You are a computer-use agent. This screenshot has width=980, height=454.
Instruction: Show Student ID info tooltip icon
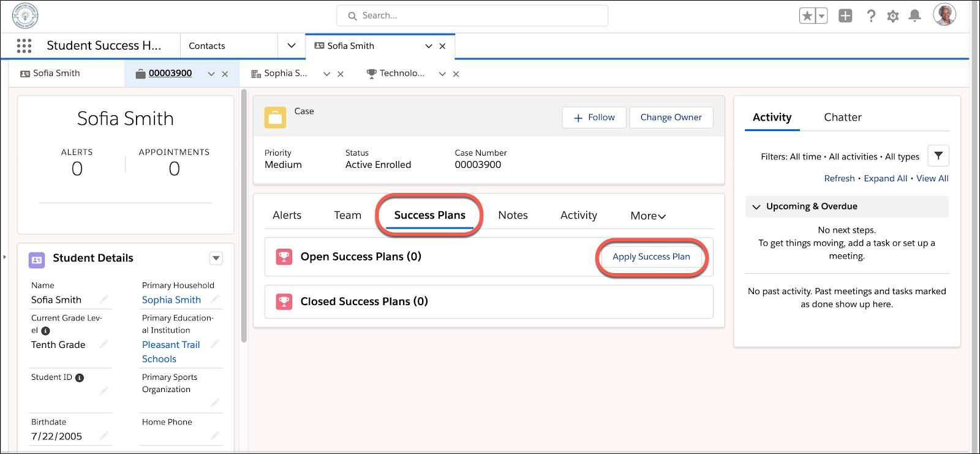click(x=80, y=378)
